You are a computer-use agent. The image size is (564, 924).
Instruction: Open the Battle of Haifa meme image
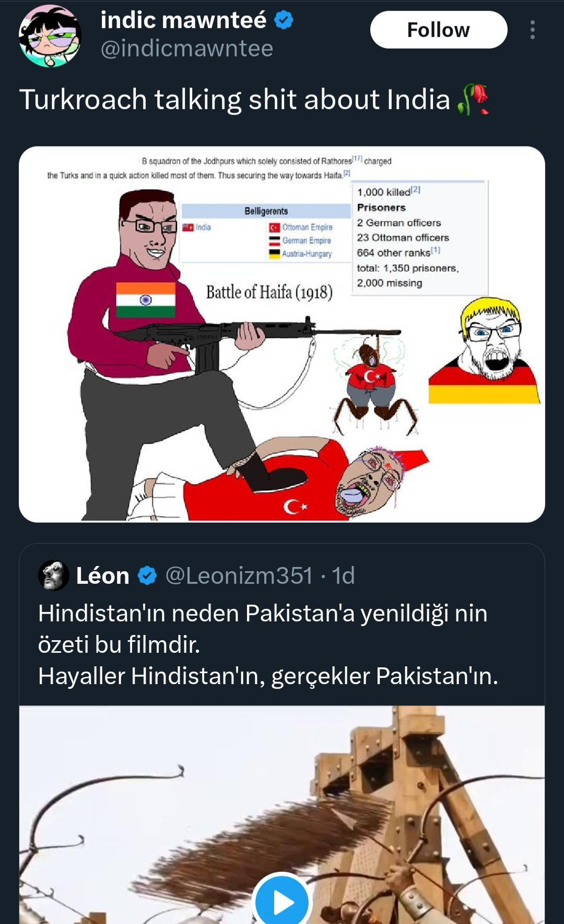(x=282, y=334)
